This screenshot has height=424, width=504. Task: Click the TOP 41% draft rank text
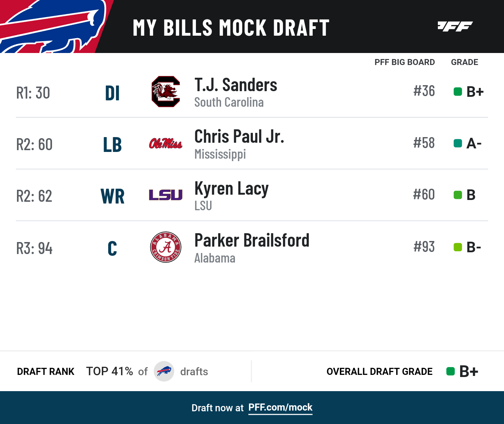110,371
